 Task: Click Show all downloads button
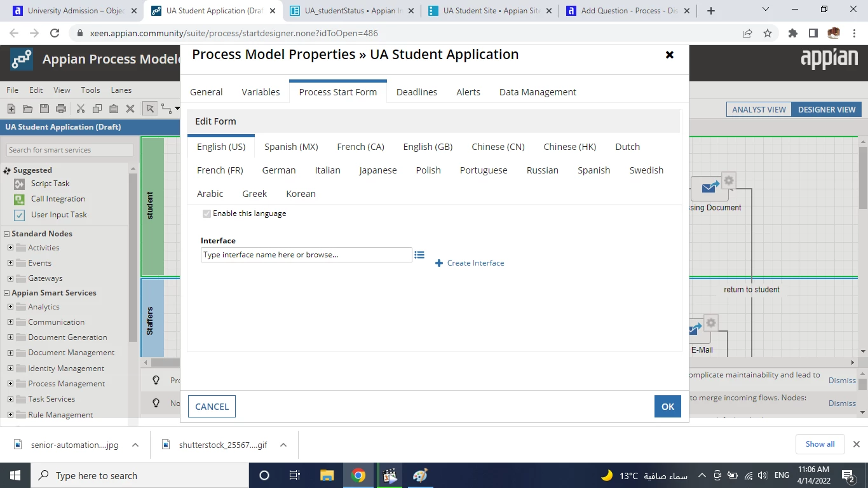click(820, 444)
